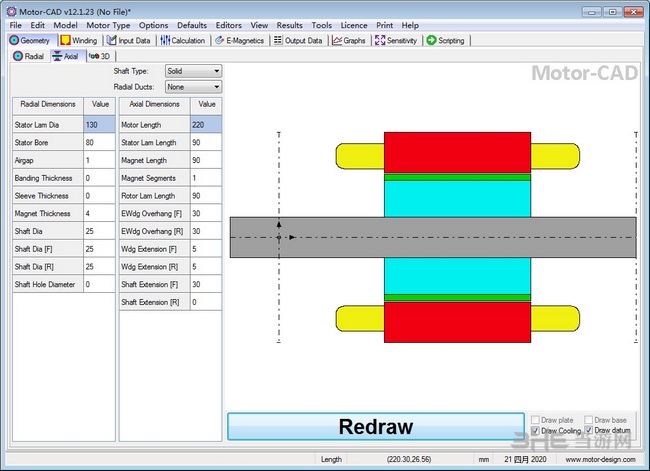This screenshot has width=650, height=471.
Task: Open the Motor Type menu
Action: 108,25
